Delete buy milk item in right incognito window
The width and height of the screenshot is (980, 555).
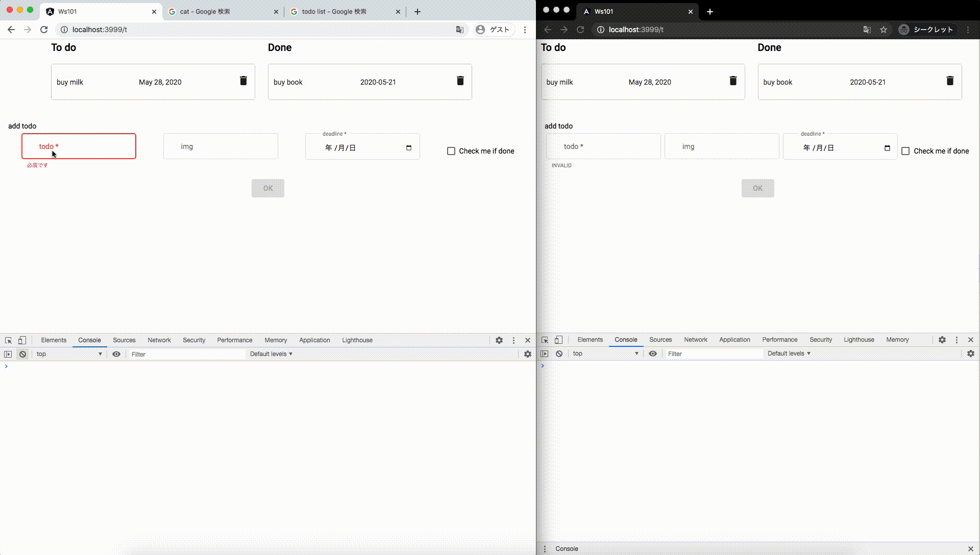coord(733,81)
